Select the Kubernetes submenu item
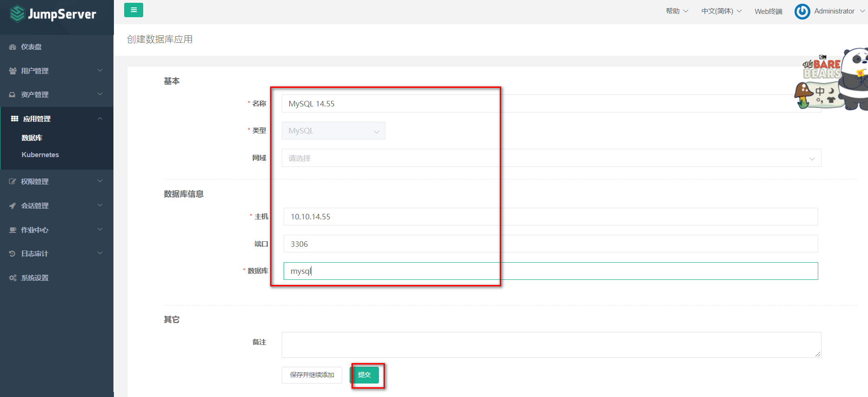868x397 pixels. [40, 155]
